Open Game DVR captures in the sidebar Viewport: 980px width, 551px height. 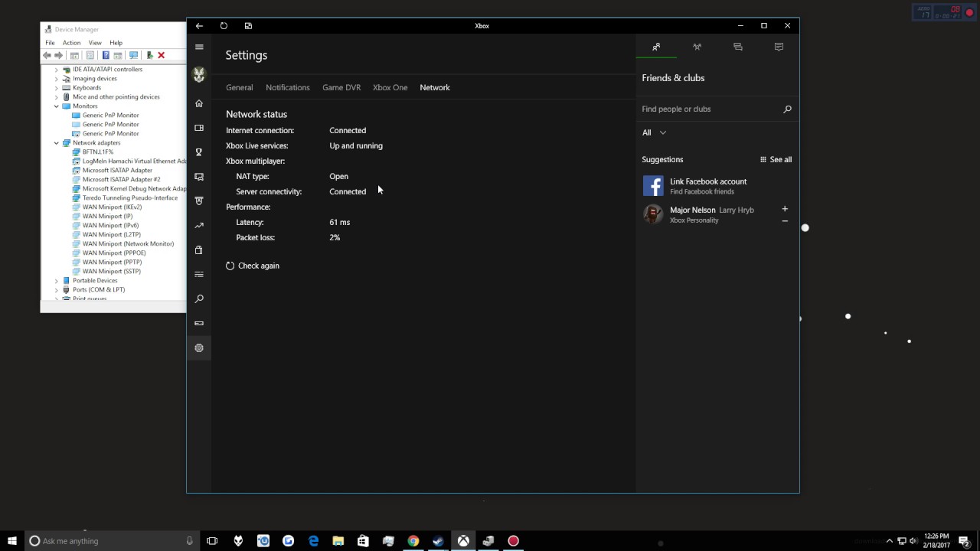coord(199,177)
